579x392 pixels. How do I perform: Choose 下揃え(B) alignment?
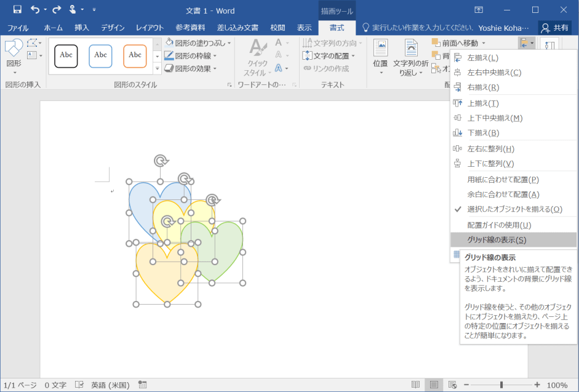pyautogui.click(x=513, y=133)
